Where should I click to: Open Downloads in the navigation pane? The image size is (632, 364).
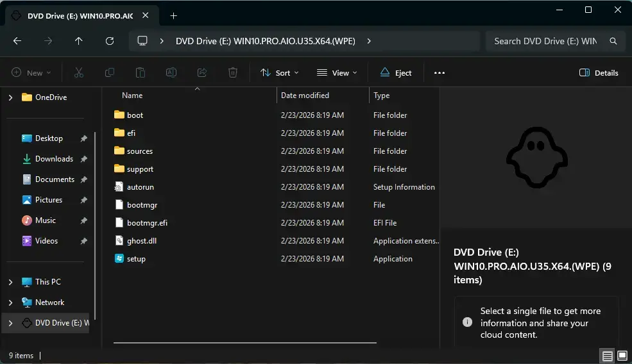coord(54,159)
